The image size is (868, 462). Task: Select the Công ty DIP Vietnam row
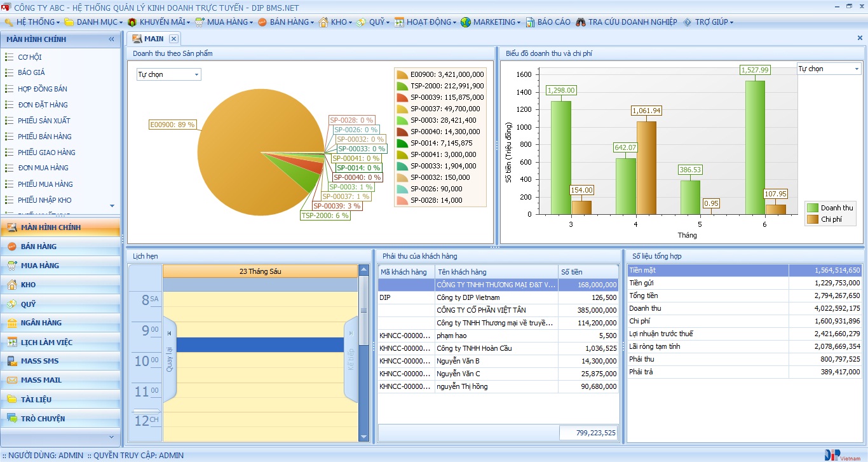498,297
